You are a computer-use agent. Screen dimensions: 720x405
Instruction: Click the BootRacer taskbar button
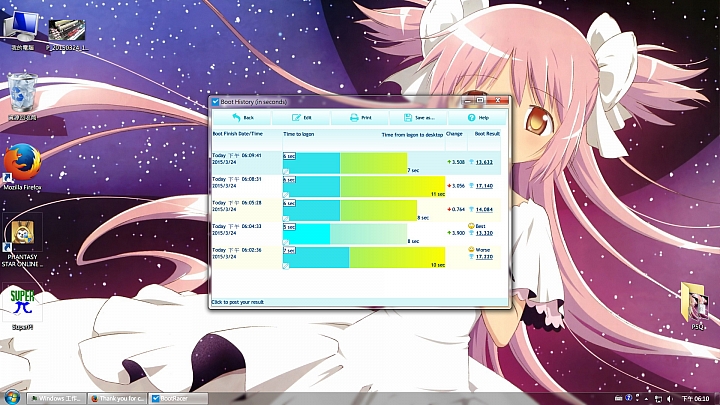(179, 399)
